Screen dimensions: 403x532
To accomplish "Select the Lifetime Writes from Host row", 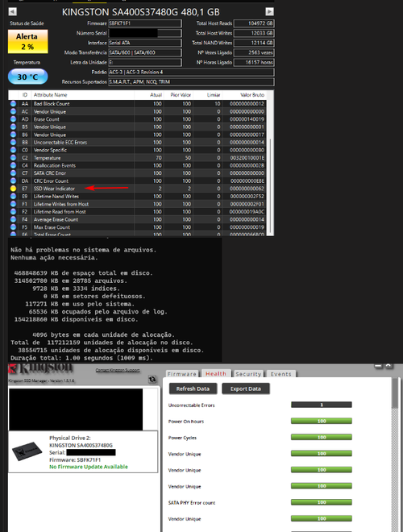I will 137,204.
